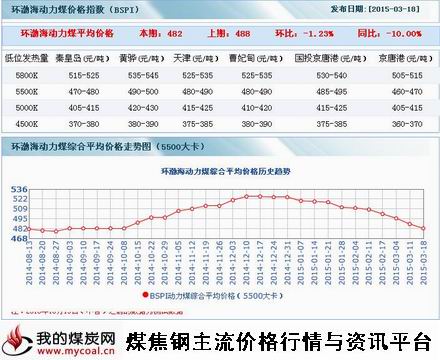Click the 370-380 cell for 秦皇岛 4500K
Viewport: 440px width, 360px height.
pos(84,124)
